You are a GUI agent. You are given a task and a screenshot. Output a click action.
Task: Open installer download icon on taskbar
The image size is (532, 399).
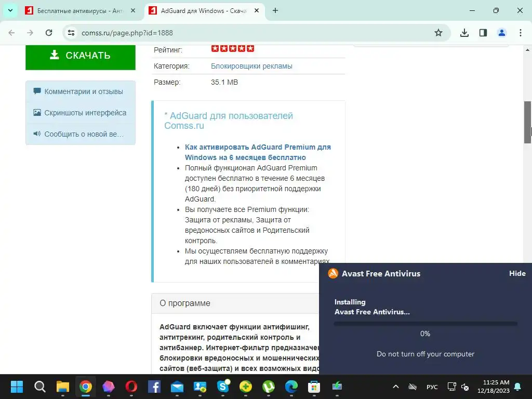337,387
